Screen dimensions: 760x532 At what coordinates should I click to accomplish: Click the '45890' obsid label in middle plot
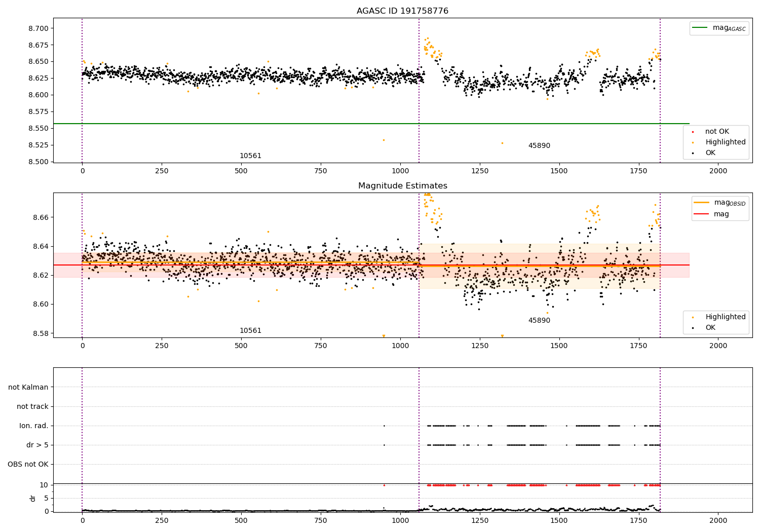[x=539, y=320]
